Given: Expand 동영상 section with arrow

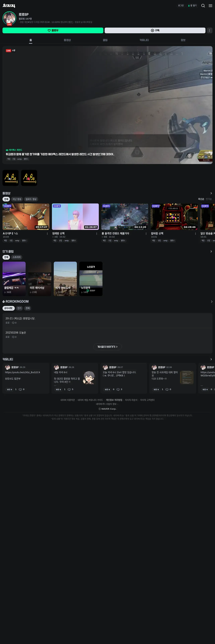Looking at the screenshot, I should [x=211, y=193].
